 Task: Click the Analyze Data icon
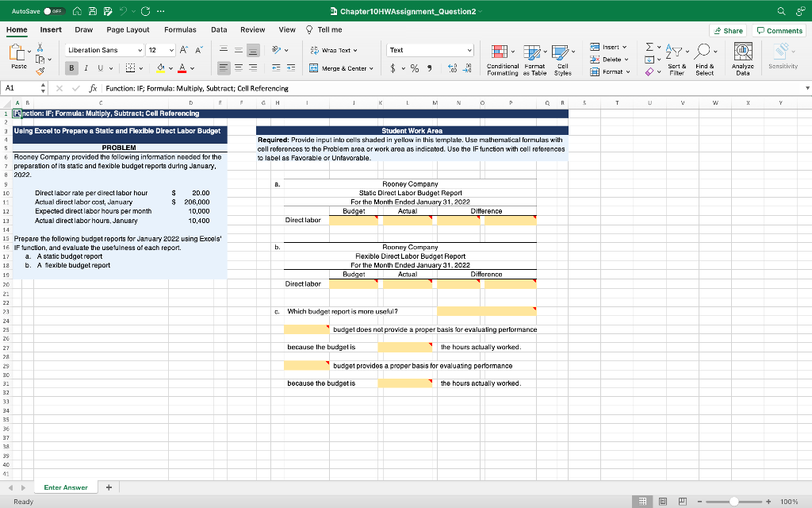pyautogui.click(x=742, y=59)
